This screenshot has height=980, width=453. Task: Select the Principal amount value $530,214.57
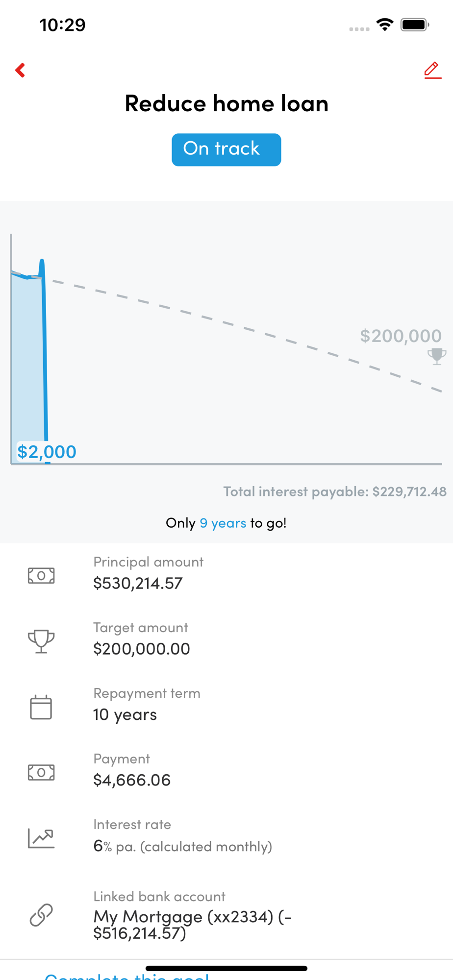[138, 583]
